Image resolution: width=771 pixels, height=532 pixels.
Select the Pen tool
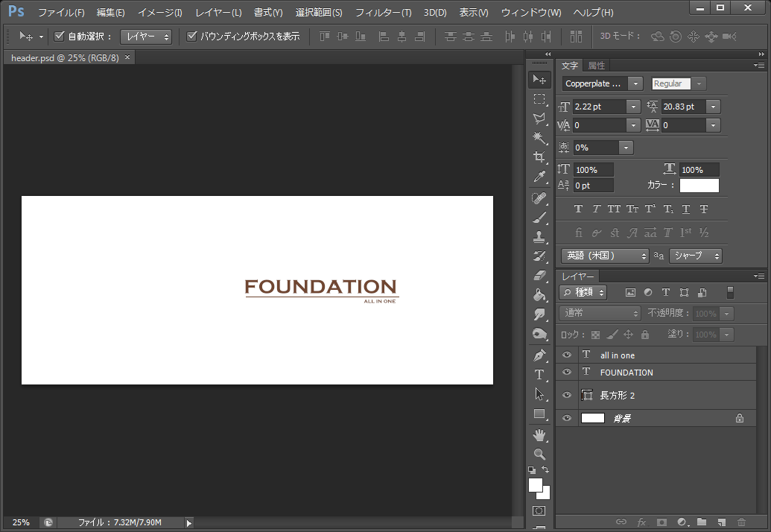click(x=539, y=355)
